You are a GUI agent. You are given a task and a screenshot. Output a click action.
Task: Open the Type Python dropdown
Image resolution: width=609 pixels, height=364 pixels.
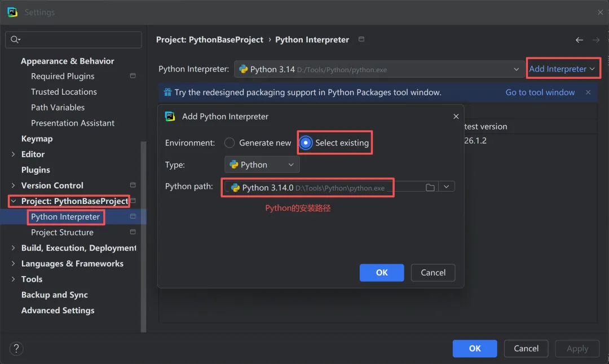[262, 165]
